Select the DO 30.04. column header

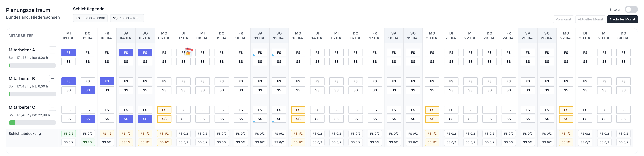[623, 36]
